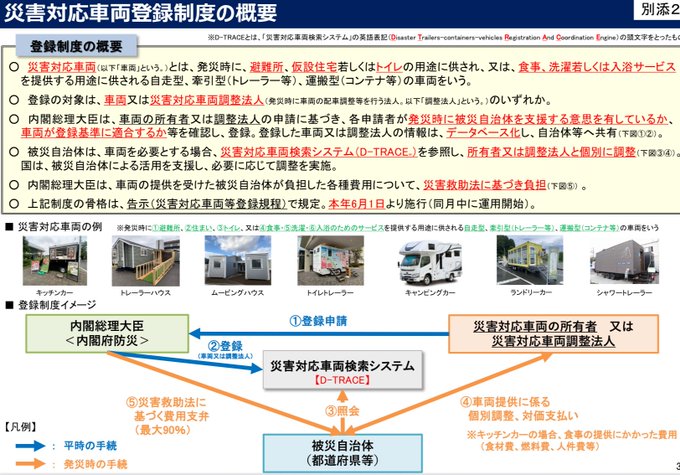
Task: Select the 登録制度の概要 header box
Action: point(76,46)
